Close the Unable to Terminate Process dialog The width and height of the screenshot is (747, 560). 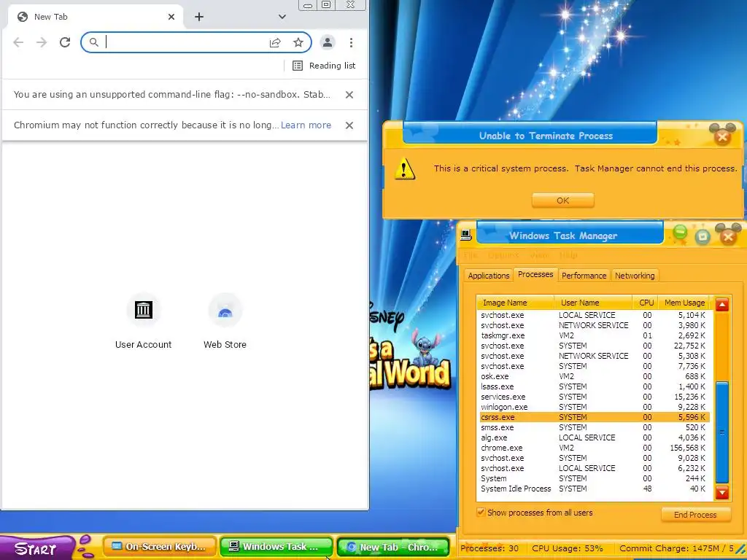[x=722, y=137]
